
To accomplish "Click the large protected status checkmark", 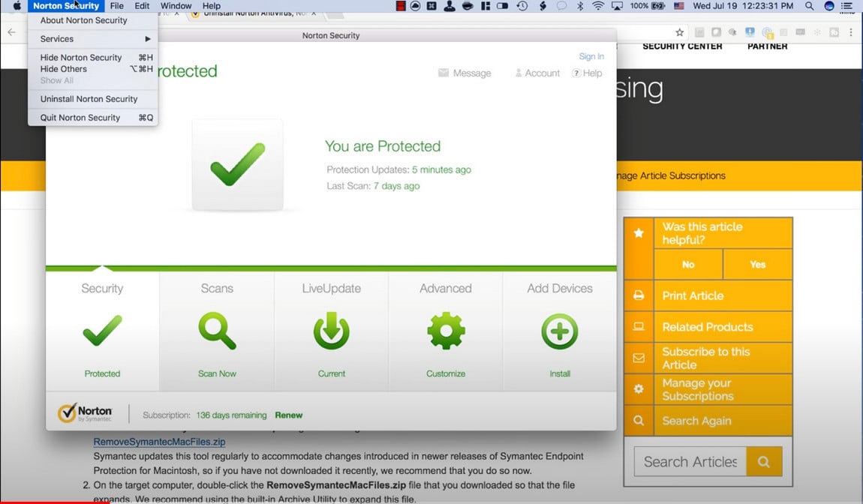I will (x=238, y=164).
